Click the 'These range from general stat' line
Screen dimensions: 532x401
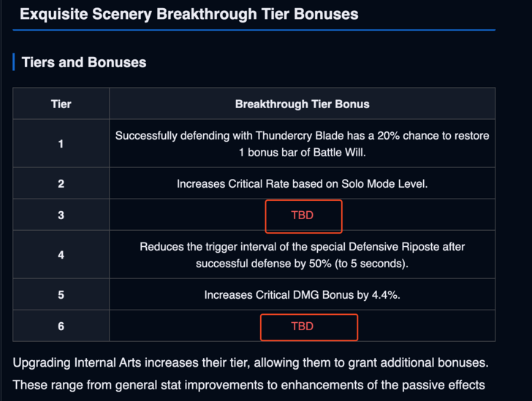coord(249,385)
